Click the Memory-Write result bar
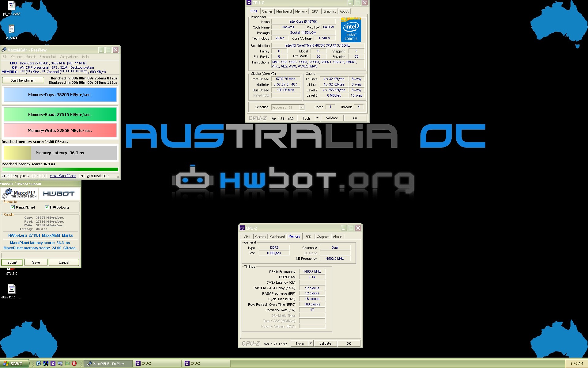 coord(60,130)
